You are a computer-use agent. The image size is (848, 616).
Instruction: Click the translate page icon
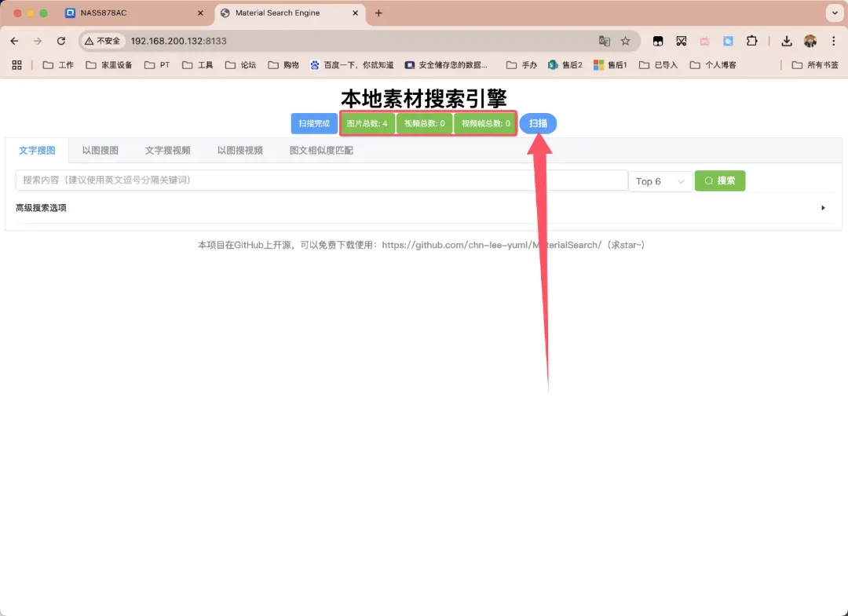[604, 41]
